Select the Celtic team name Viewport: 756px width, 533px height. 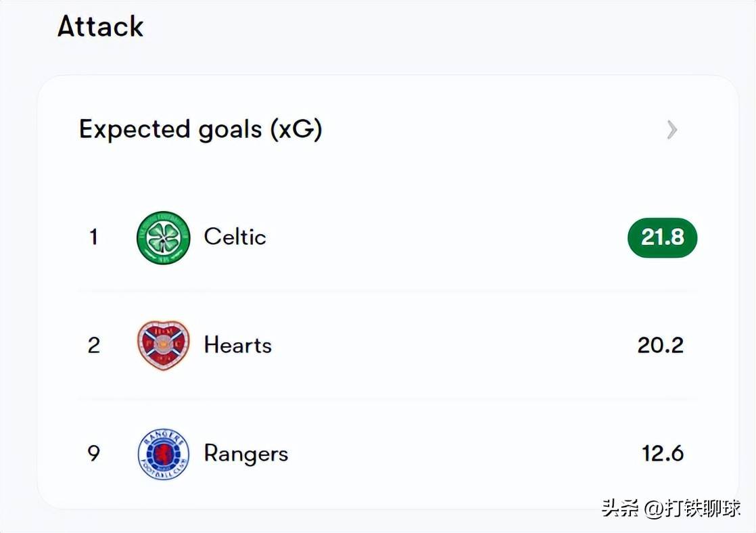pos(235,237)
